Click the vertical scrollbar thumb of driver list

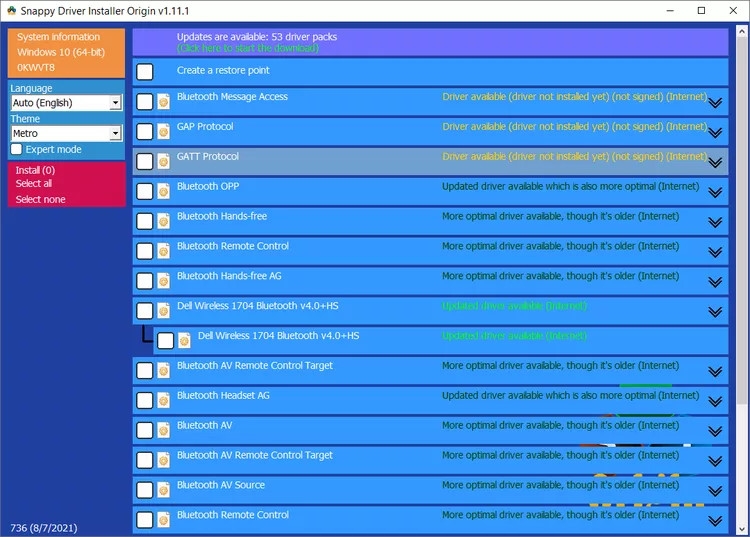pos(742,220)
